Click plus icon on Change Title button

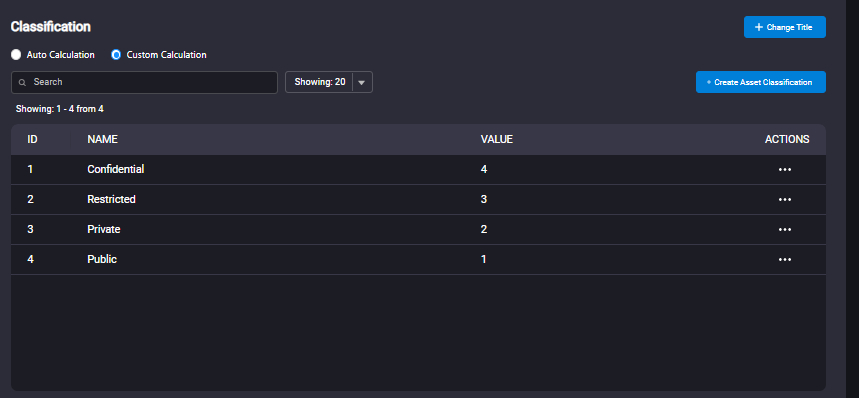click(x=759, y=27)
